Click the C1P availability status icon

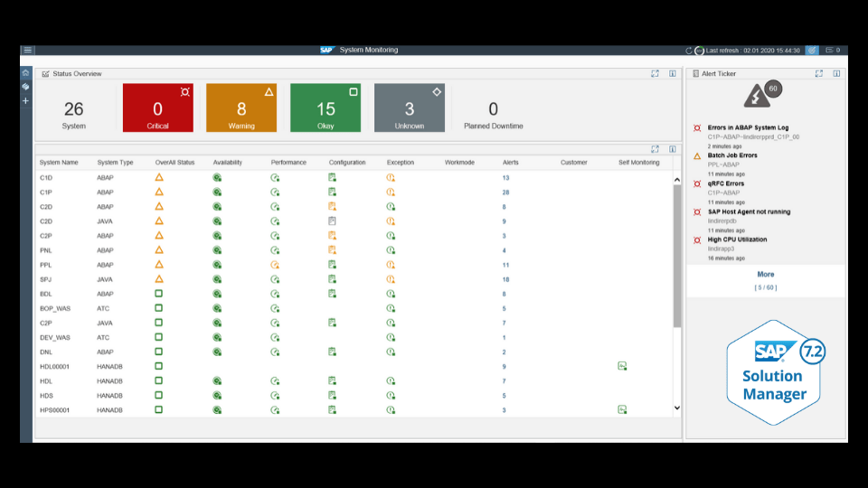coord(217,192)
